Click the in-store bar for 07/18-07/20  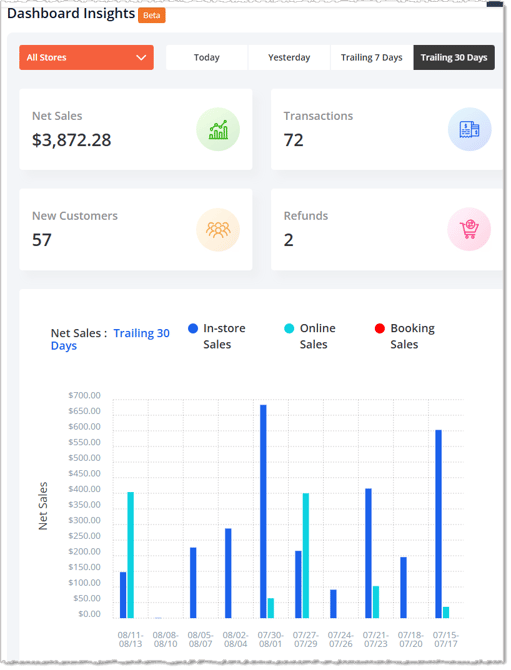pyautogui.click(x=403, y=588)
